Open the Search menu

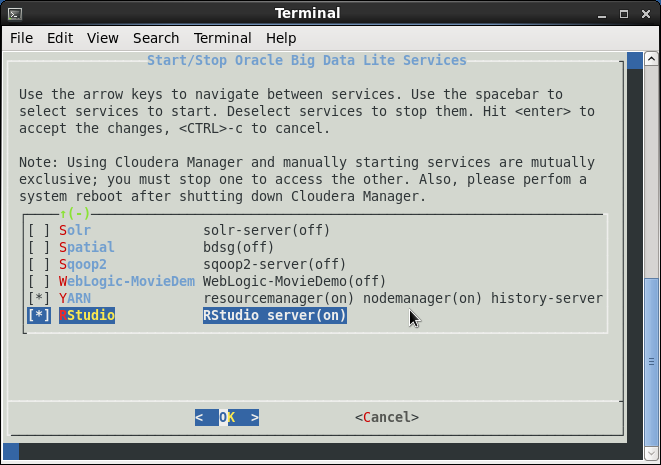click(x=156, y=38)
